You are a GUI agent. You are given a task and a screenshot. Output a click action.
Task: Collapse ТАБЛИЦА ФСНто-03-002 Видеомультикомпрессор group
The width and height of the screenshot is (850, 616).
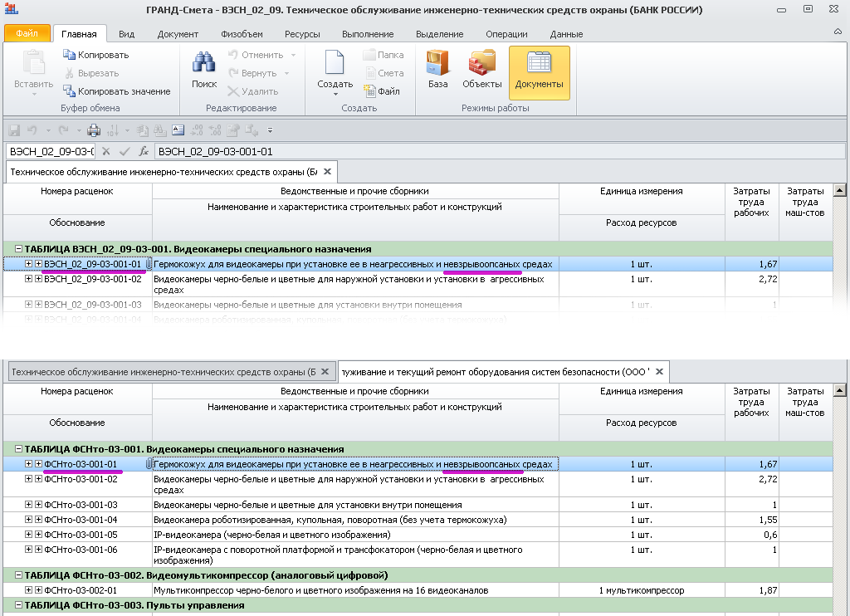point(18,575)
